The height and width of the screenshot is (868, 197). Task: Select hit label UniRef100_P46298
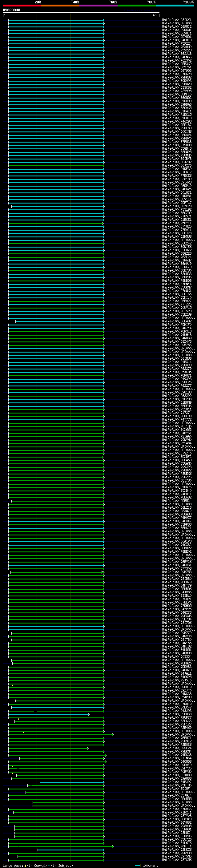177,121
